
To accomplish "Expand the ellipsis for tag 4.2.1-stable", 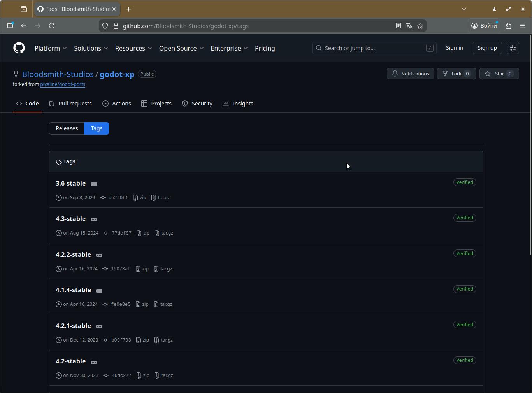I will click(99, 326).
